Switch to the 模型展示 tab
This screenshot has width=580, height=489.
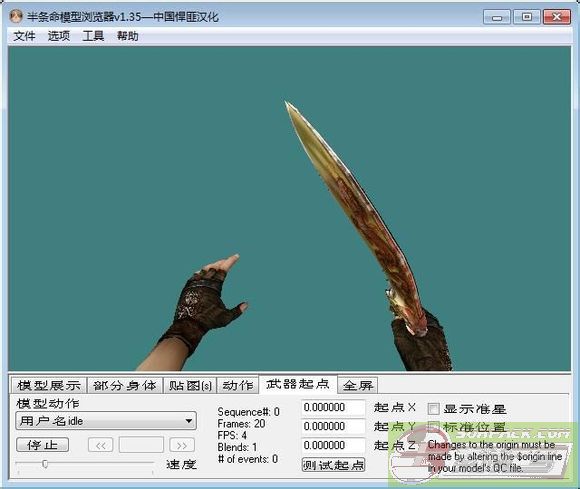[x=49, y=385]
